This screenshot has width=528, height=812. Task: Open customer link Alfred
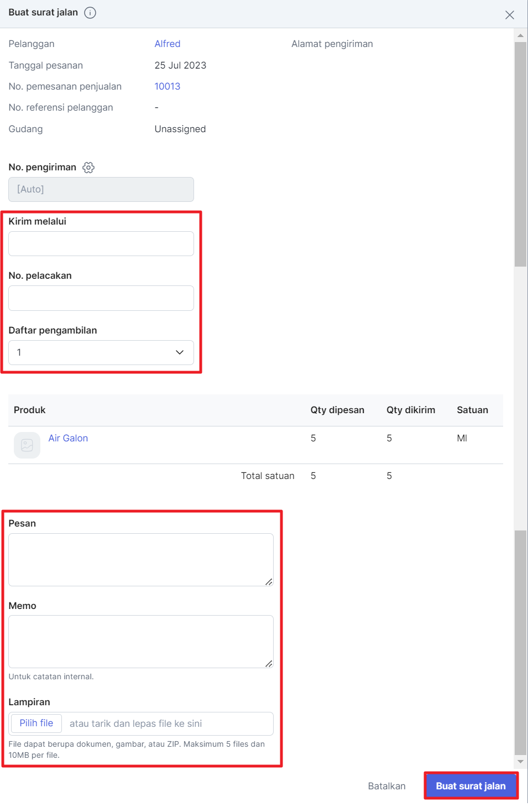pos(168,44)
